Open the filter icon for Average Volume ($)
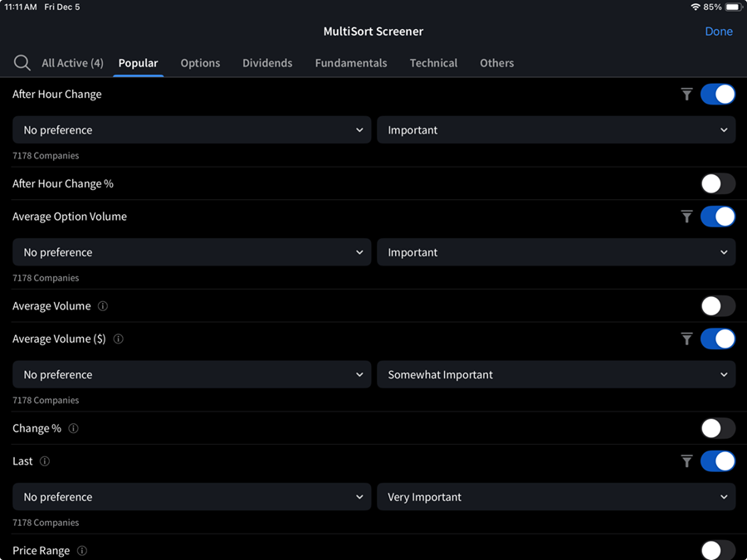The width and height of the screenshot is (747, 560). (x=686, y=338)
